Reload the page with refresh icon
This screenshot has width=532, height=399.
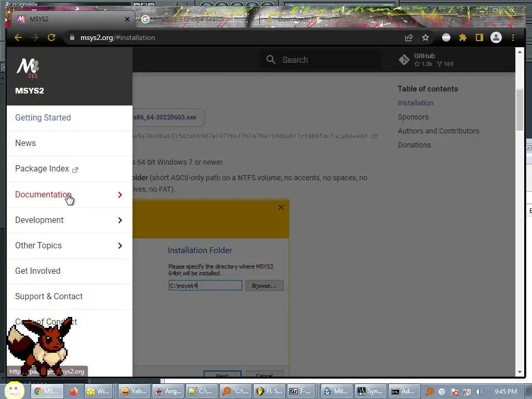pos(51,37)
